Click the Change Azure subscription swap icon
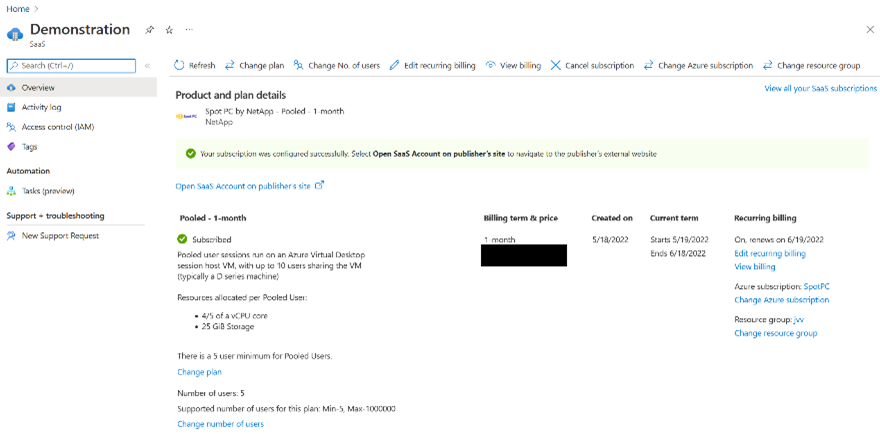Viewport: 880px width, 434px height. pyautogui.click(x=648, y=65)
